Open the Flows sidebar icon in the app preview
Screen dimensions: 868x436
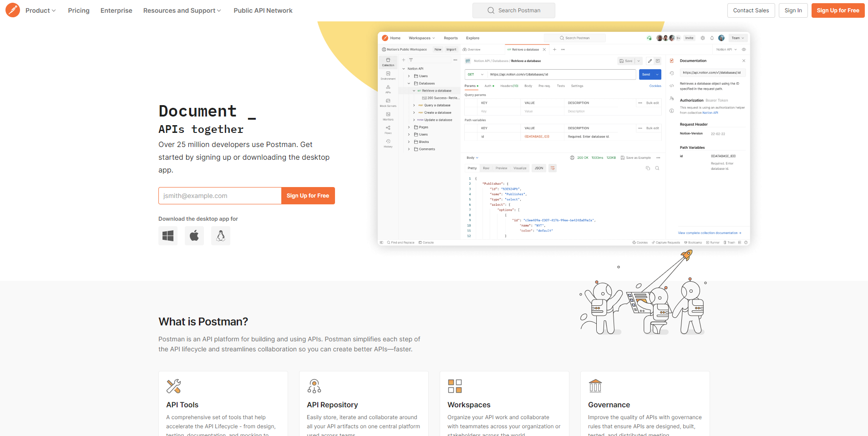point(388,130)
